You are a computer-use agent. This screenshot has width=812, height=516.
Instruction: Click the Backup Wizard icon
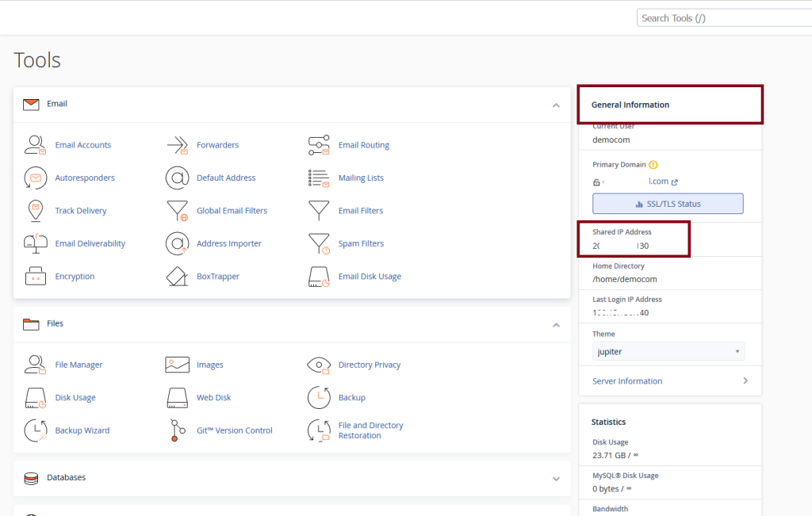tap(36, 430)
